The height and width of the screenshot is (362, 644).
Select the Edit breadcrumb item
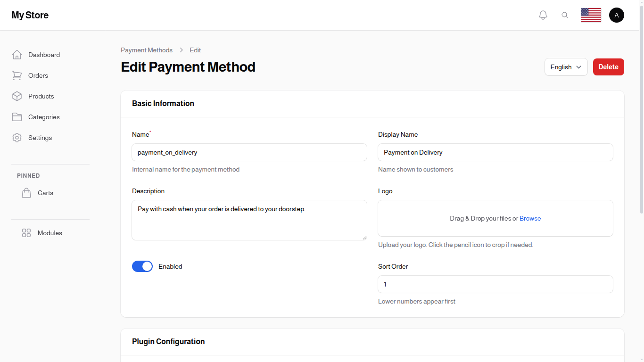(195, 50)
